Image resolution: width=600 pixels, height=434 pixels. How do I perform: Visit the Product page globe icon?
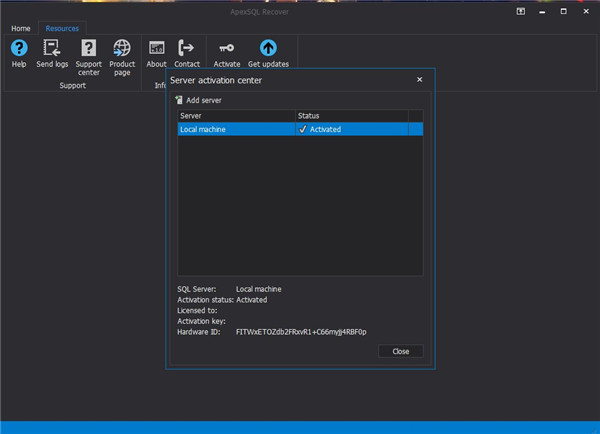(122, 49)
